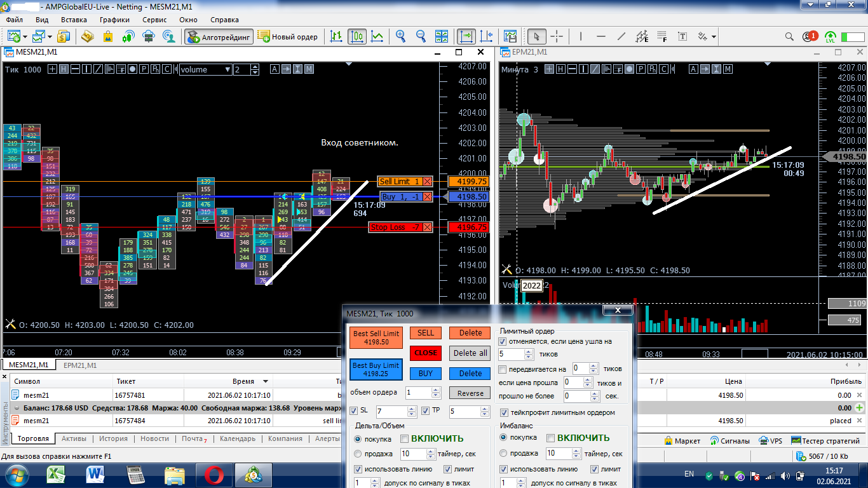Screen dimensions: 868x488
Task: Zoom out on the chart
Action: point(421,36)
